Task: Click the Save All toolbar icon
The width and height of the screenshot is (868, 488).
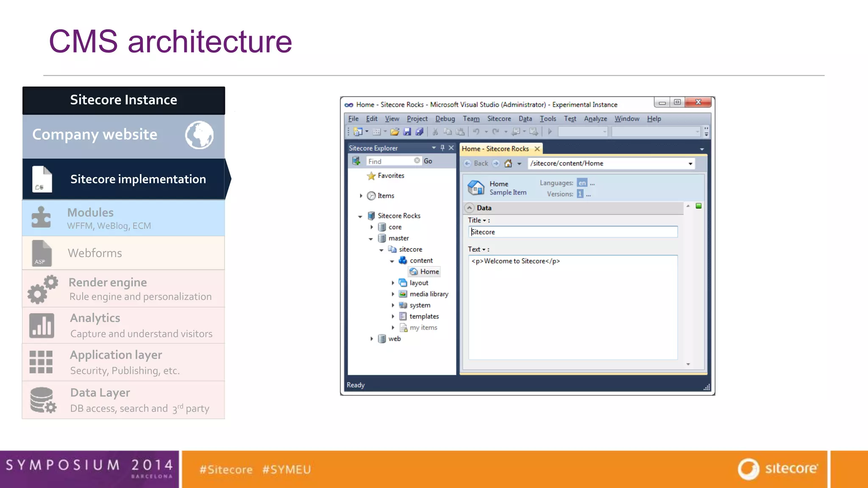Action: 419,132
